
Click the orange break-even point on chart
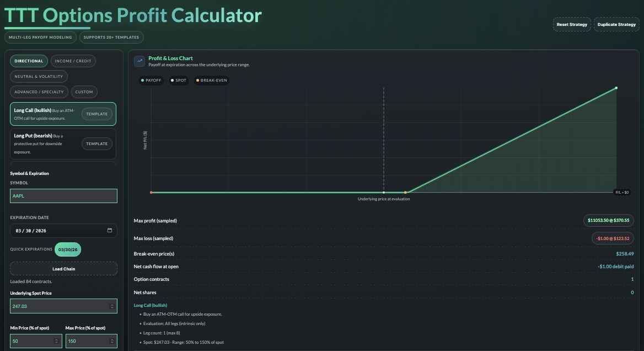click(405, 193)
